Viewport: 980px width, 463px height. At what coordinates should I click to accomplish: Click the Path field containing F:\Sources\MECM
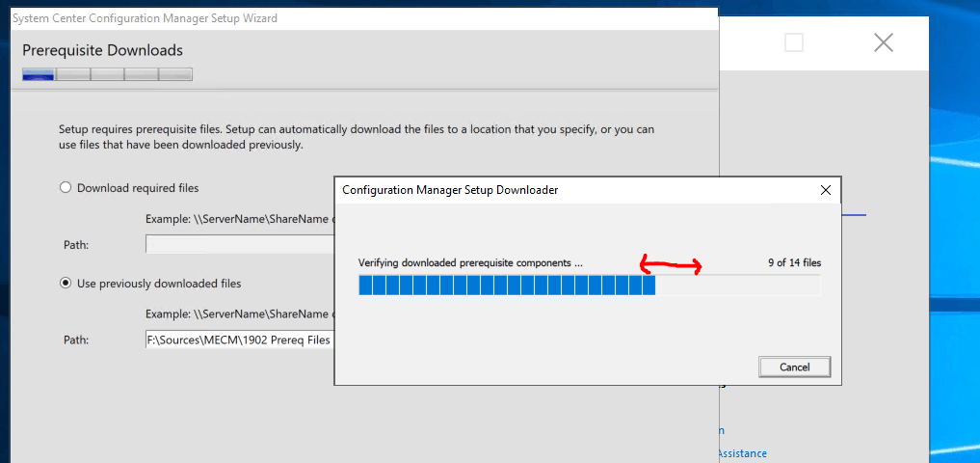point(241,340)
